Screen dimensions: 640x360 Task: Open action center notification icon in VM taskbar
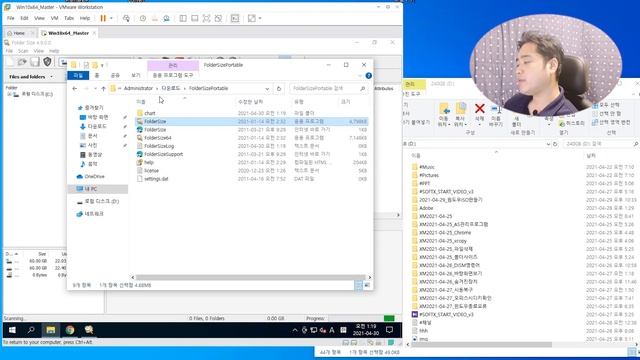click(x=389, y=330)
